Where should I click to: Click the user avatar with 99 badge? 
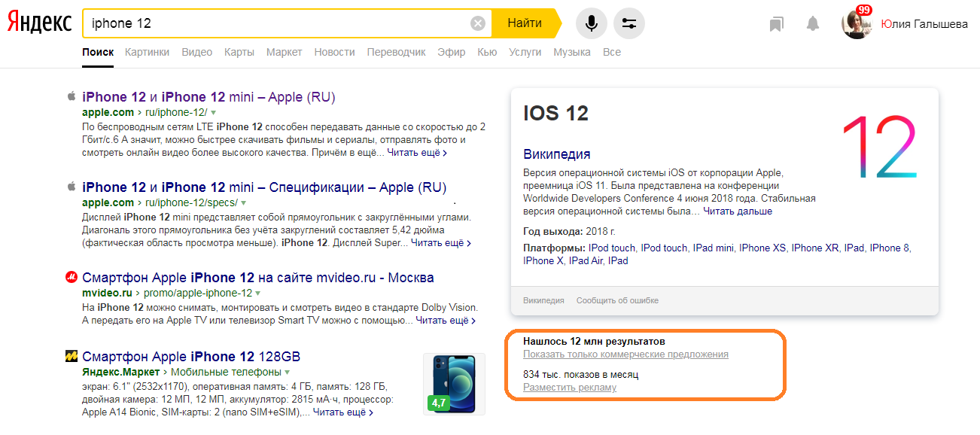point(857,23)
